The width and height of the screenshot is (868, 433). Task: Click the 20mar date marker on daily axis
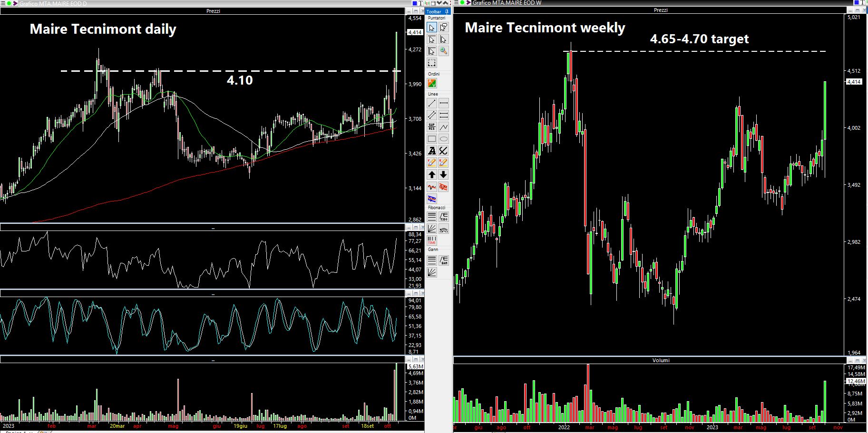[x=117, y=426]
